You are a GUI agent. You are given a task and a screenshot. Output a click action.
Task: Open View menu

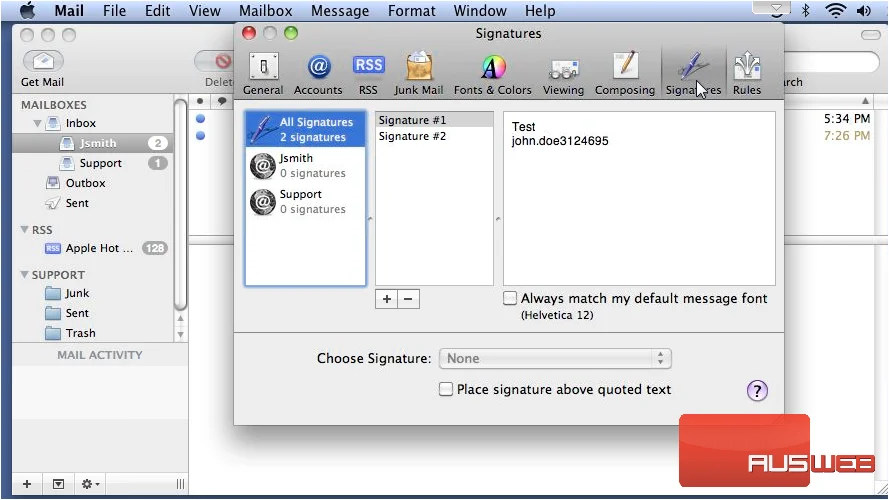[x=205, y=11]
